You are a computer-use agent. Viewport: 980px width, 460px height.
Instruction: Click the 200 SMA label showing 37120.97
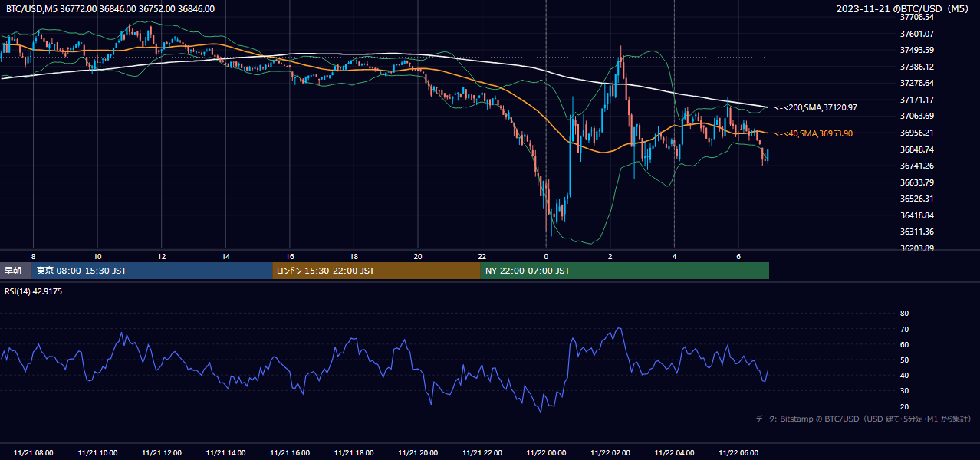click(816, 107)
